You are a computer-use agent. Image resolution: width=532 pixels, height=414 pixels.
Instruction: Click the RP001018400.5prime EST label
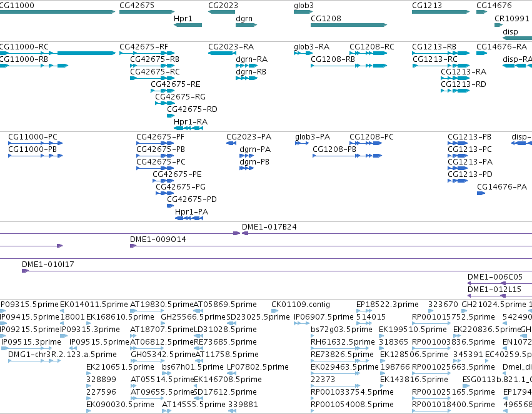pyautogui.click(x=453, y=405)
